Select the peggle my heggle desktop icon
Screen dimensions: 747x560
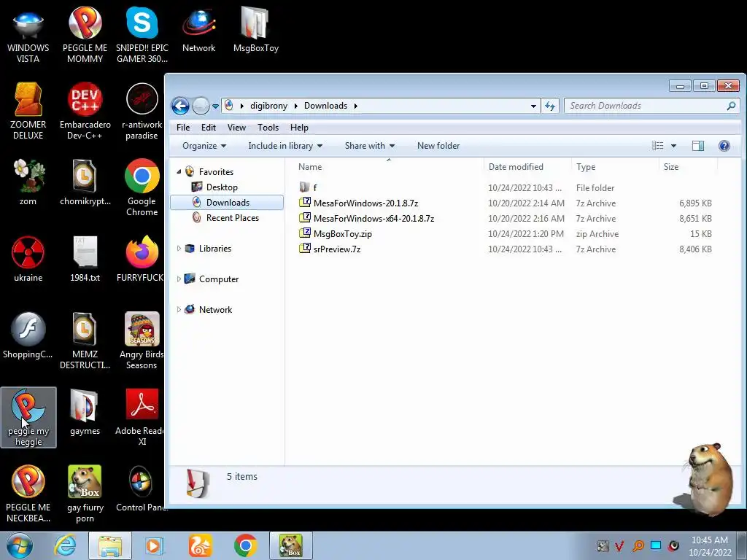tap(28, 418)
